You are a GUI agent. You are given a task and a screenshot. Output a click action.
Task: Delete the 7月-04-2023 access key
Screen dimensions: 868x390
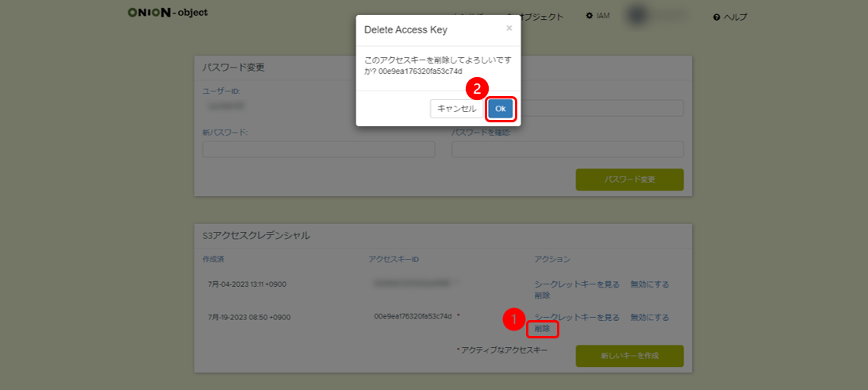[x=542, y=295]
